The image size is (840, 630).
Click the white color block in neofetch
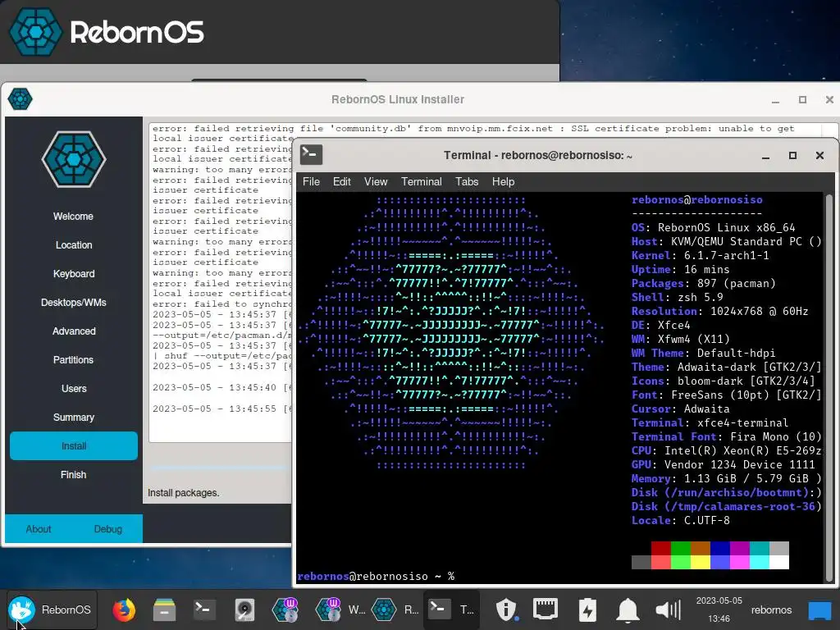click(779, 562)
